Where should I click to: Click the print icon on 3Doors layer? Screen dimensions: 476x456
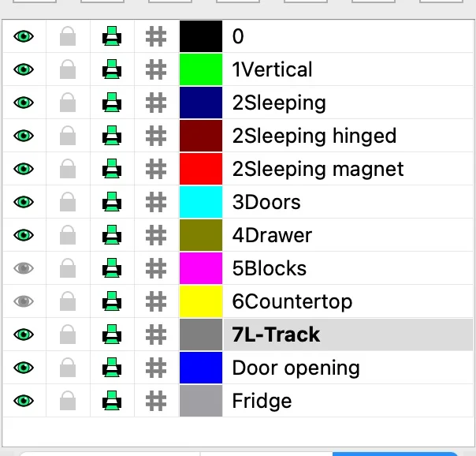(x=113, y=203)
